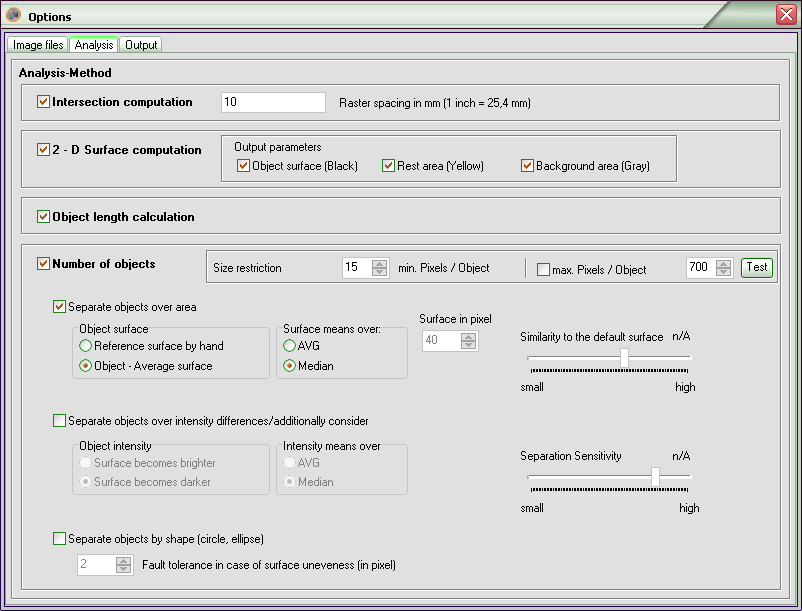This screenshot has width=802, height=611.
Task: Open the Output tab
Action: tap(141, 45)
